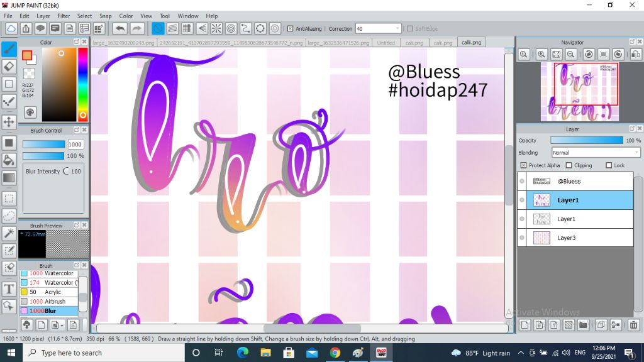The width and height of the screenshot is (644, 362).
Task: Select the Acrylic brush
Action: tap(49, 292)
